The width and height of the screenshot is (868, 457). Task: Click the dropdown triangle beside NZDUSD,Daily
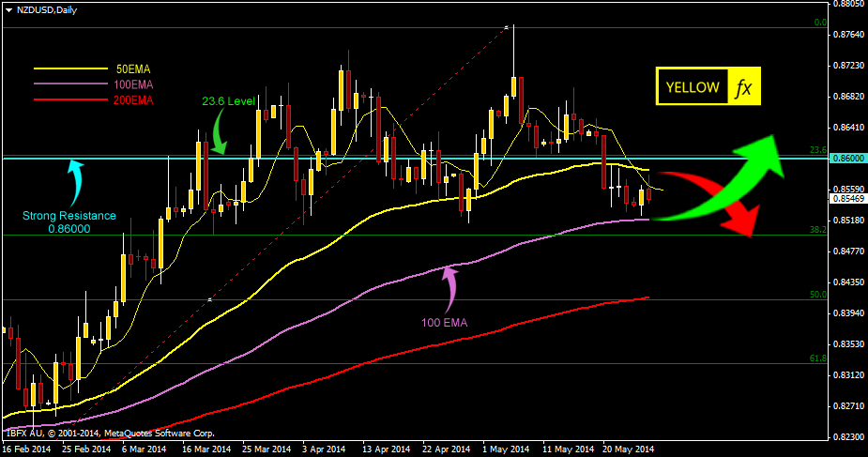coord(8,8)
